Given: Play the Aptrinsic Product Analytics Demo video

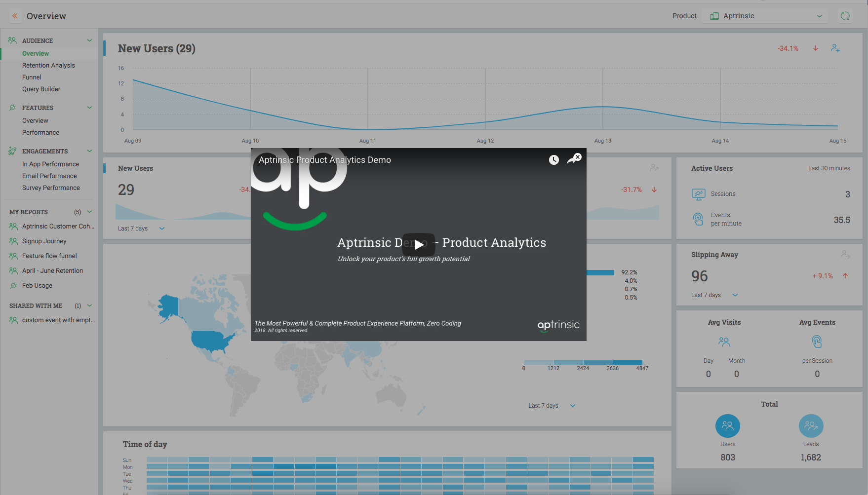Looking at the screenshot, I should click(419, 244).
